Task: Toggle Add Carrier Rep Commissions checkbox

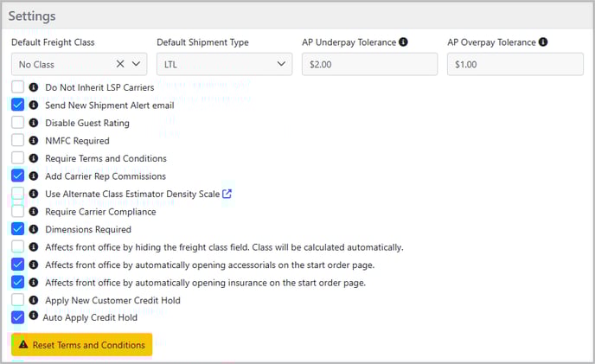Action: tap(18, 176)
